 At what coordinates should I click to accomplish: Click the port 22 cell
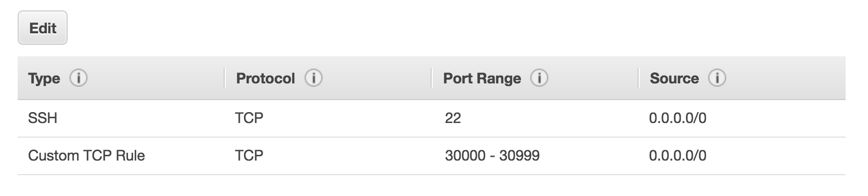pyautogui.click(x=452, y=118)
